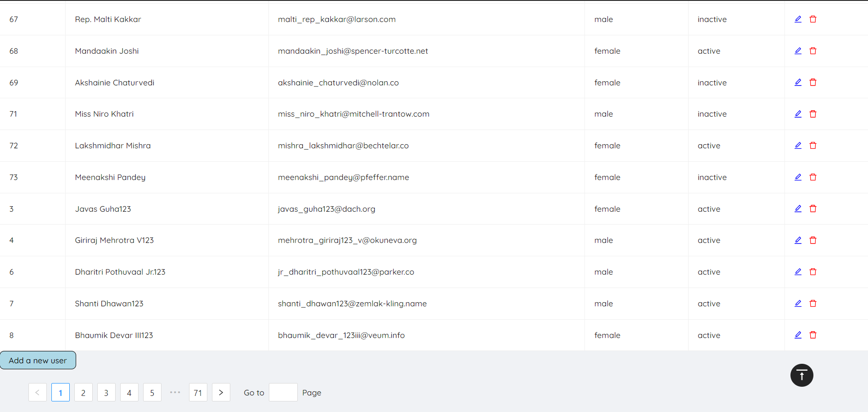Edit Akshainie Chaturvedi's entry
The width and height of the screenshot is (868, 412).
(798, 83)
